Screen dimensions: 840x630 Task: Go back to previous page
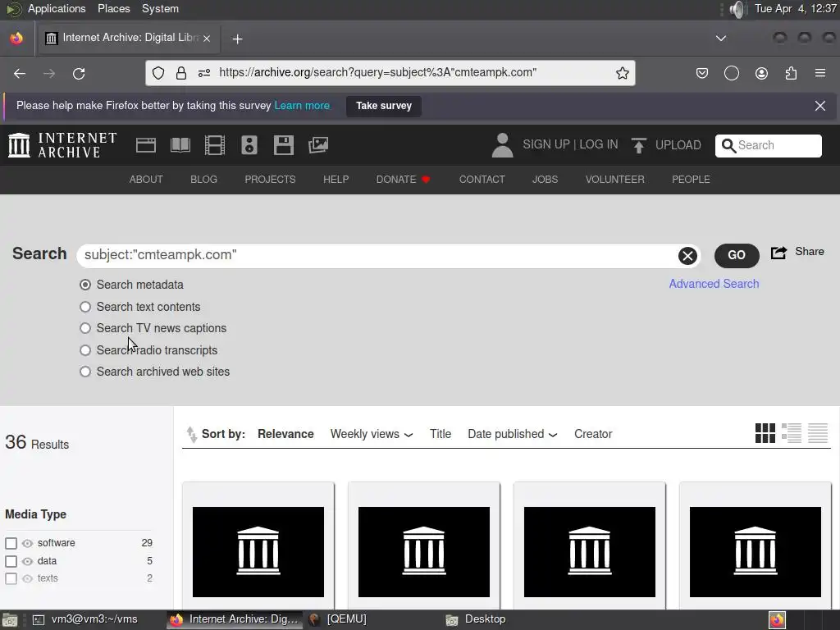coord(20,73)
